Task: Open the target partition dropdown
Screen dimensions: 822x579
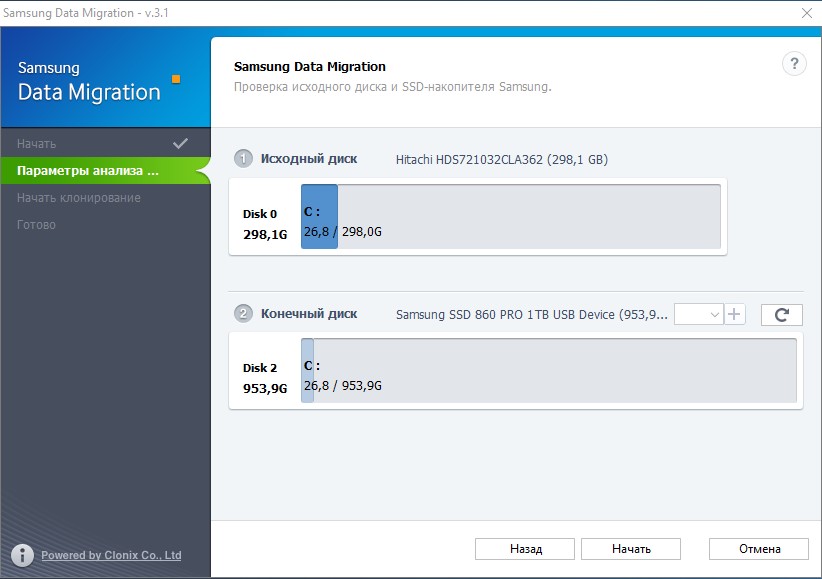Action: coord(699,314)
